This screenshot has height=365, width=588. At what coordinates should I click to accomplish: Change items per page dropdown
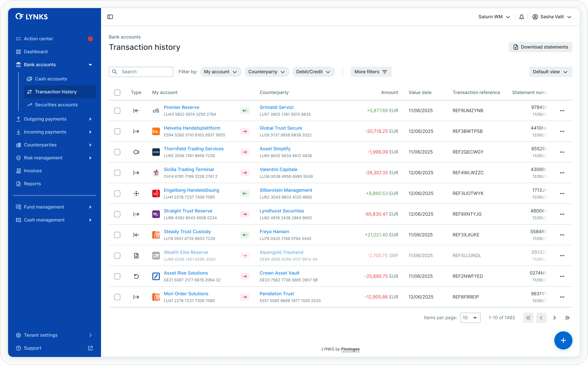(470, 318)
